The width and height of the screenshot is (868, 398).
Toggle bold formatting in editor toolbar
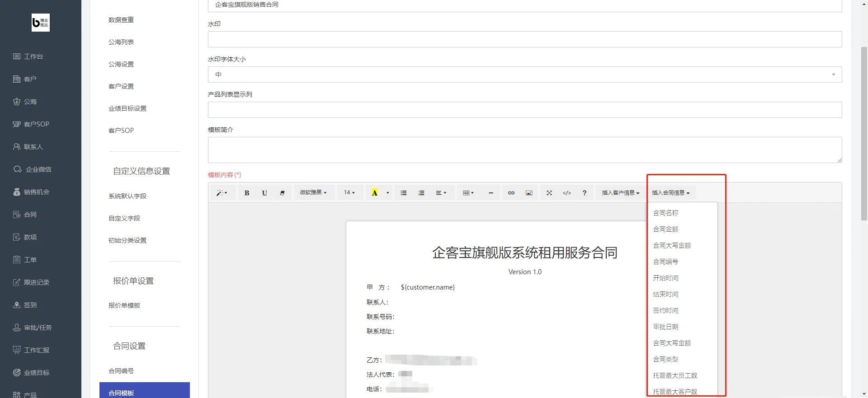pos(247,193)
